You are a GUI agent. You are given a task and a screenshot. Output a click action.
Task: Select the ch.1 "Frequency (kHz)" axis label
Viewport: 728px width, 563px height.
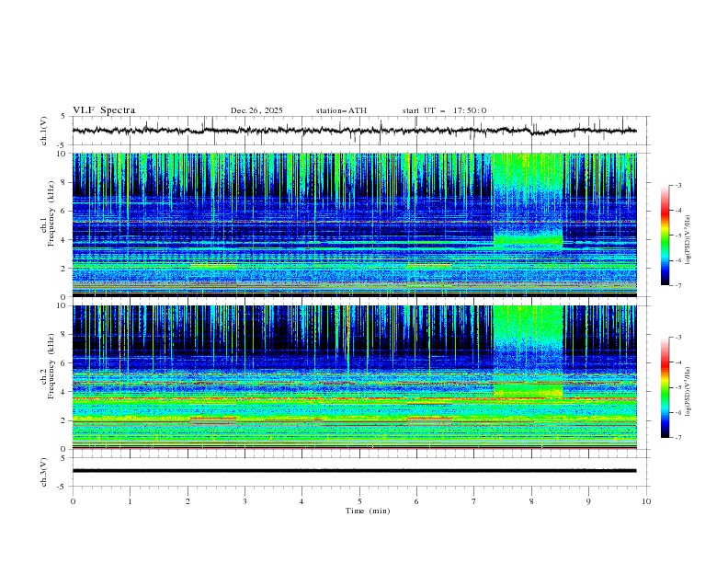click(51, 213)
